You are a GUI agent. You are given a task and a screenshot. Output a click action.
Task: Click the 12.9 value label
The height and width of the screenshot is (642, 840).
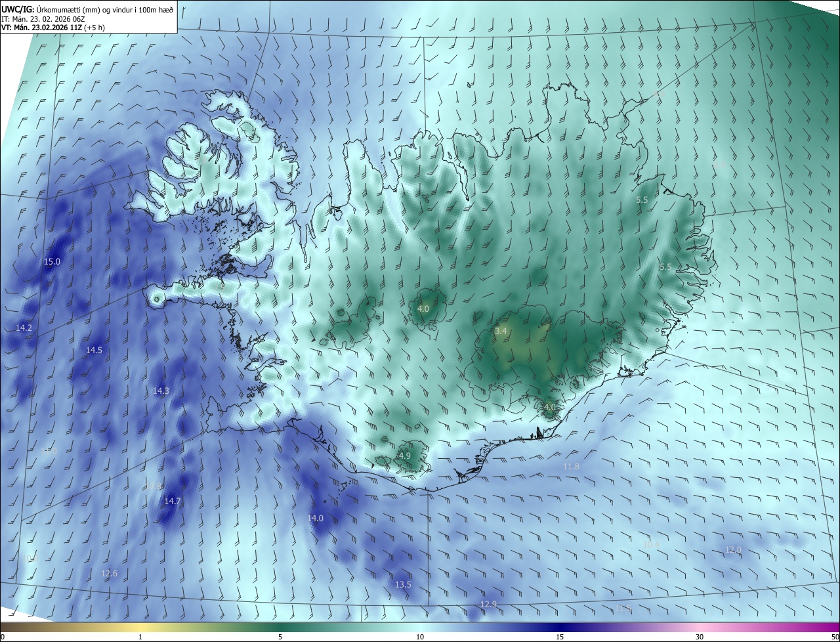pos(488,604)
